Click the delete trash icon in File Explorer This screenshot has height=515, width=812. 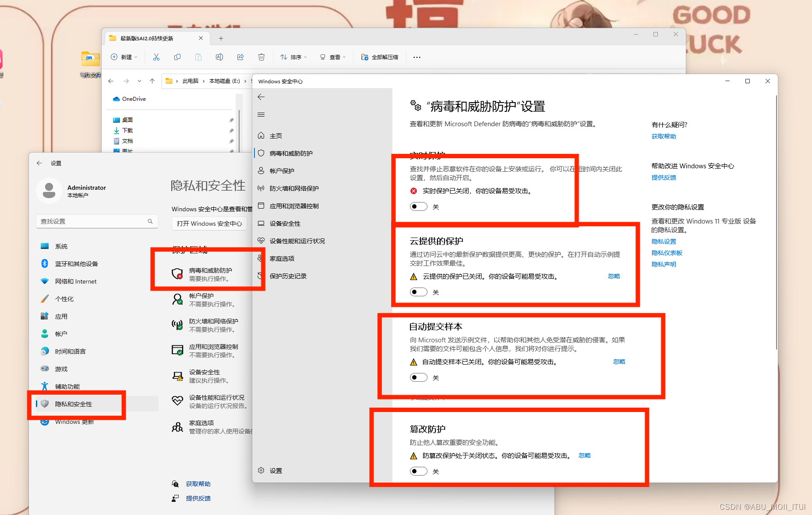click(x=261, y=57)
